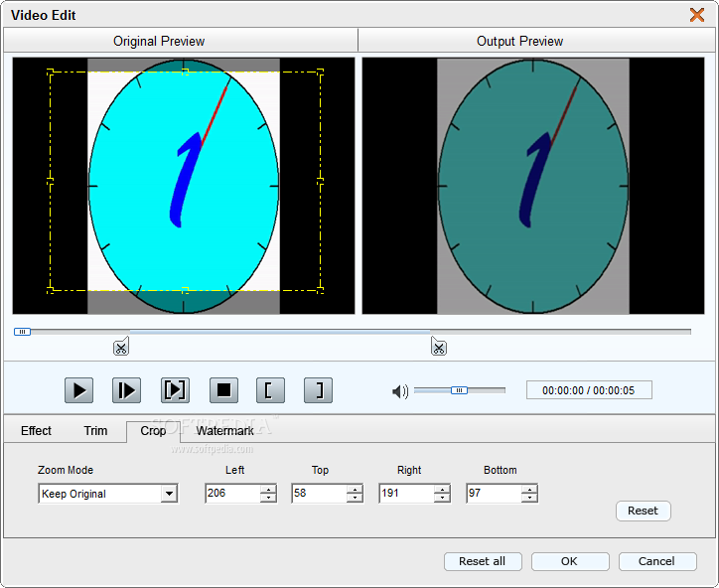This screenshot has height=588, width=719.
Task: Click the bottom-right crop corner handle
Action: click(320, 290)
